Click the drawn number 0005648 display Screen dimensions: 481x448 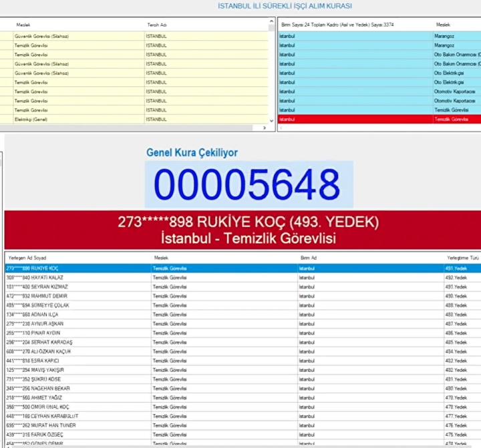[x=249, y=184]
